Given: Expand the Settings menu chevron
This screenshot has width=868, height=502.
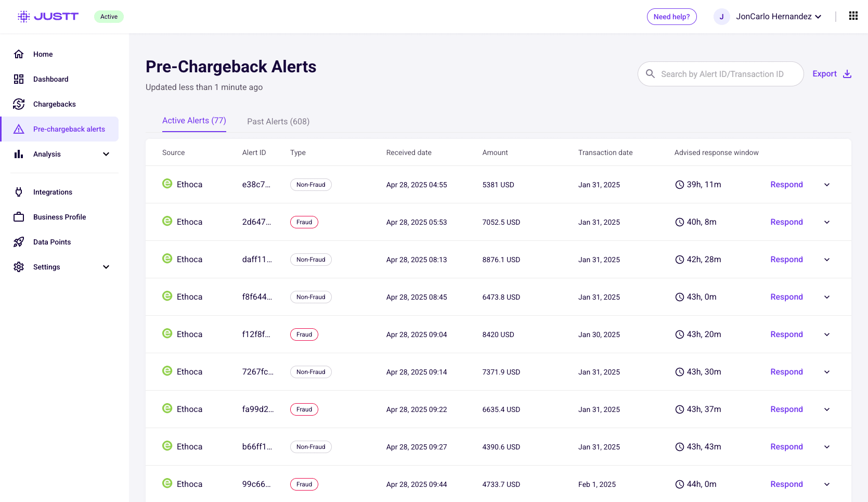Looking at the screenshot, I should click(106, 267).
